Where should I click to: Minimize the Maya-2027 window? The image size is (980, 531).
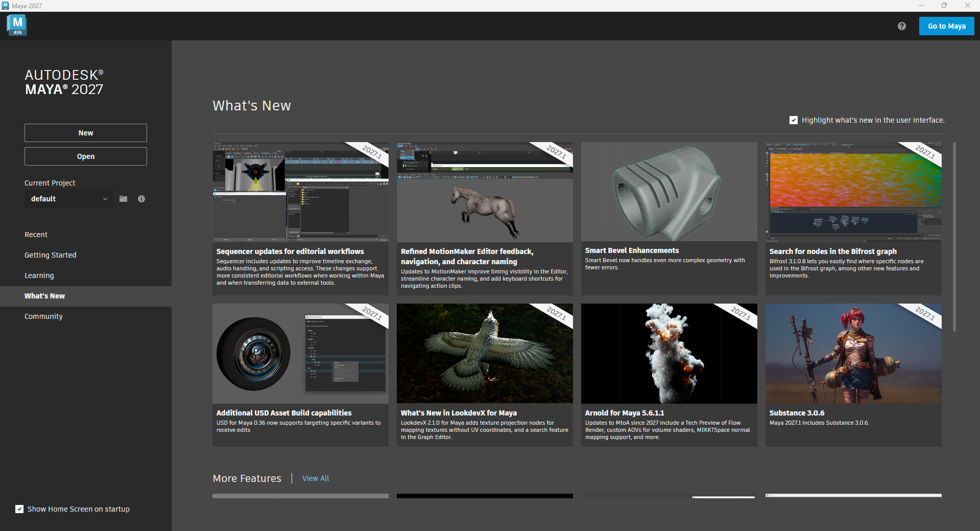click(x=921, y=6)
